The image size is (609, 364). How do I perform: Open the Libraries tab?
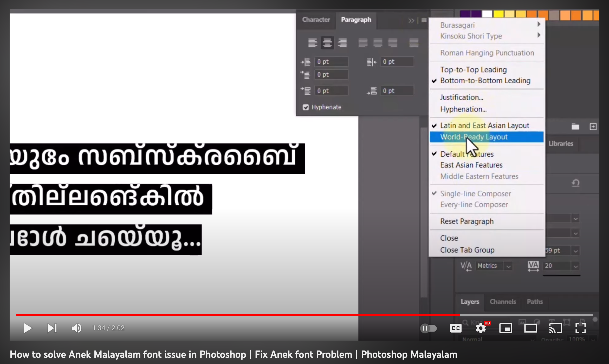[x=561, y=144]
